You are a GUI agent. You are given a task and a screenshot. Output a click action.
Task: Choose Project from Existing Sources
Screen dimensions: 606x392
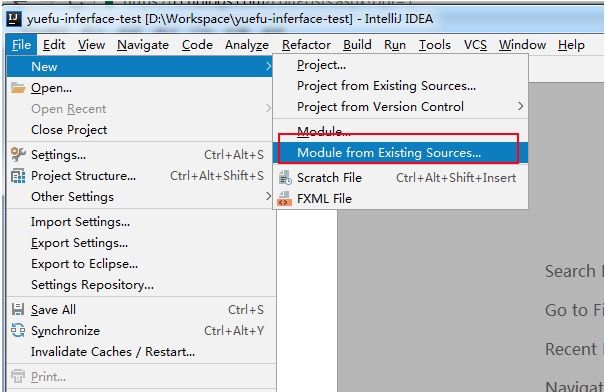click(386, 85)
